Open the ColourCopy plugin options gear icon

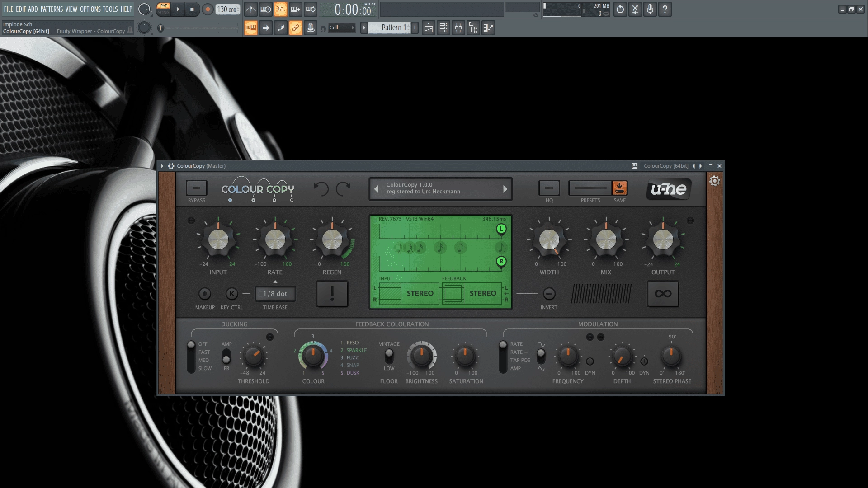pos(171,166)
